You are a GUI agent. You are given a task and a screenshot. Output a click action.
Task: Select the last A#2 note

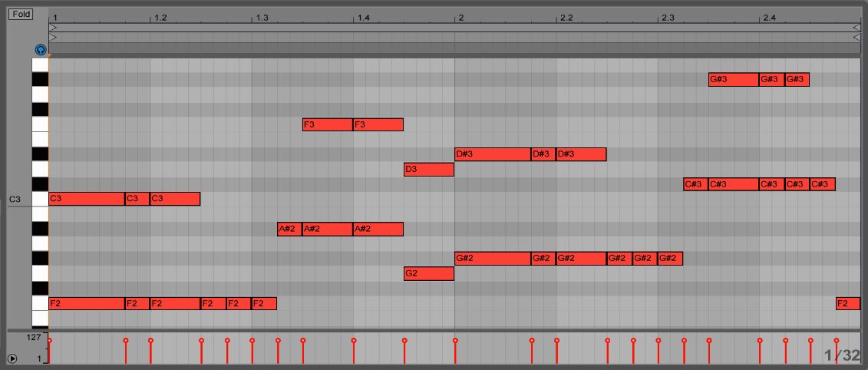click(x=378, y=229)
